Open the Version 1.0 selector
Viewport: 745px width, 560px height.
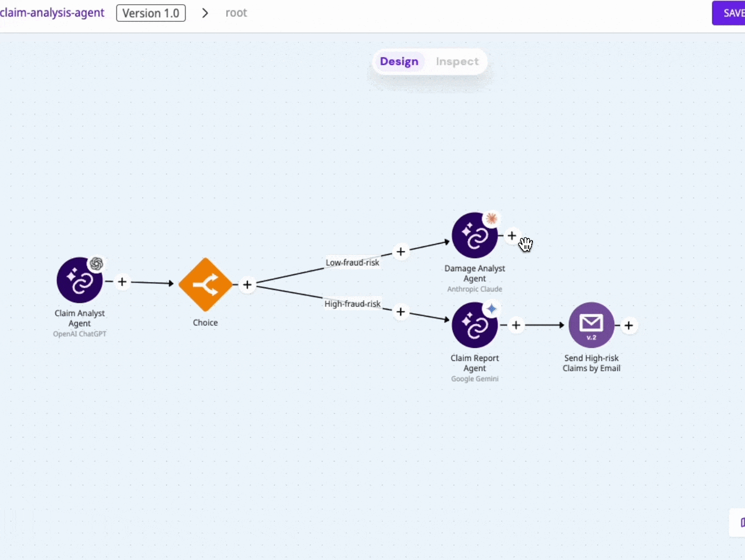coord(151,13)
